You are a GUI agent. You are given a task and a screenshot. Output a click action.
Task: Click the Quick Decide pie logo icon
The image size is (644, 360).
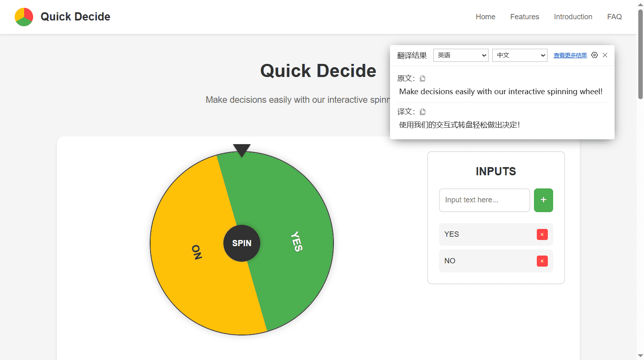(24, 17)
